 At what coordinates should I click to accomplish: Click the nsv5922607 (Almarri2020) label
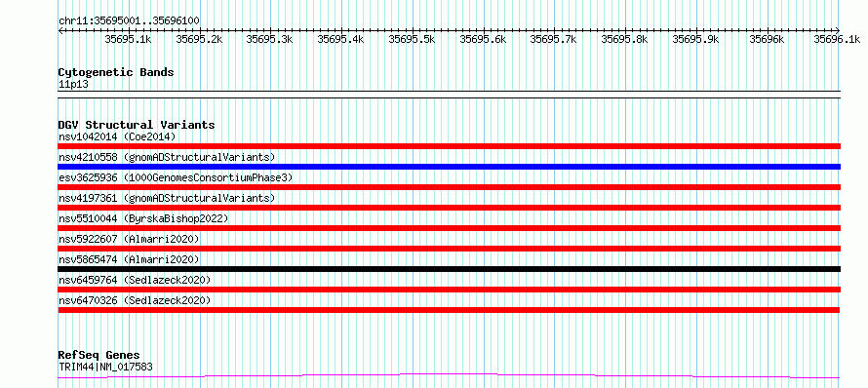coord(129,239)
